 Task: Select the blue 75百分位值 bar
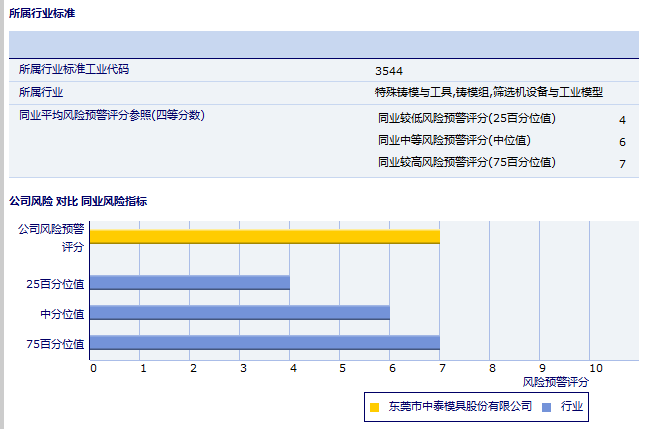(264, 343)
